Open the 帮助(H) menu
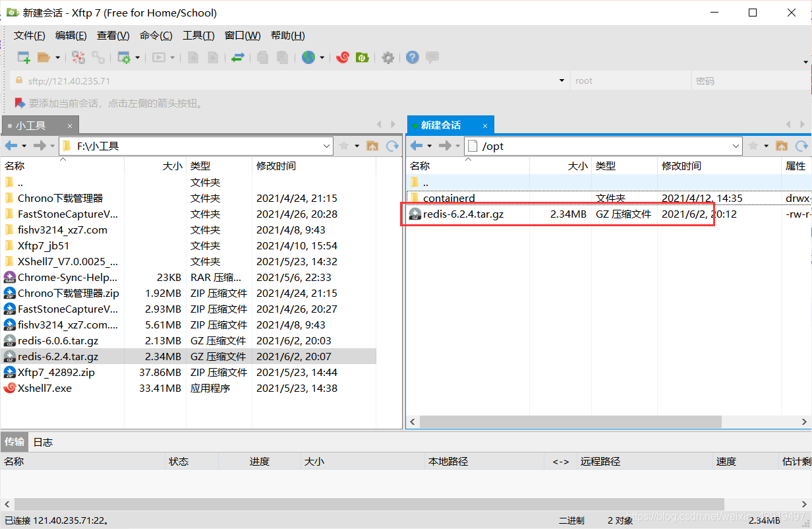The height and width of the screenshot is (529, 812). tap(288, 36)
